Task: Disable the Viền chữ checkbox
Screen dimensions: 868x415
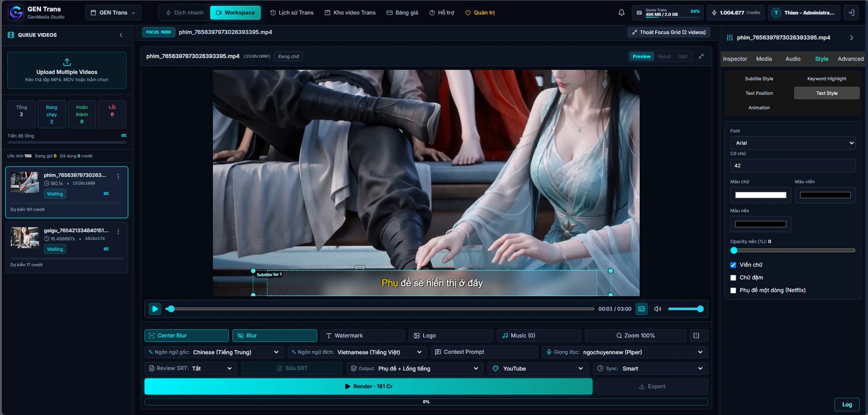Action: pyautogui.click(x=733, y=265)
